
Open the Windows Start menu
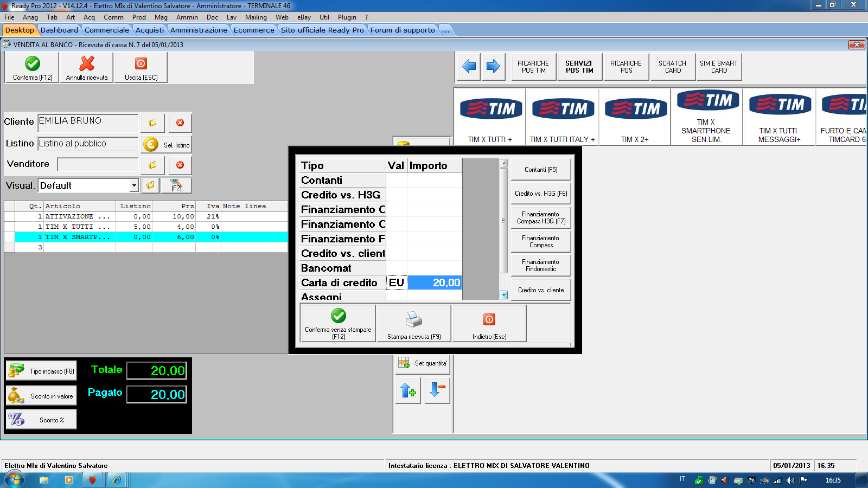pyautogui.click(x=14, y=480)
